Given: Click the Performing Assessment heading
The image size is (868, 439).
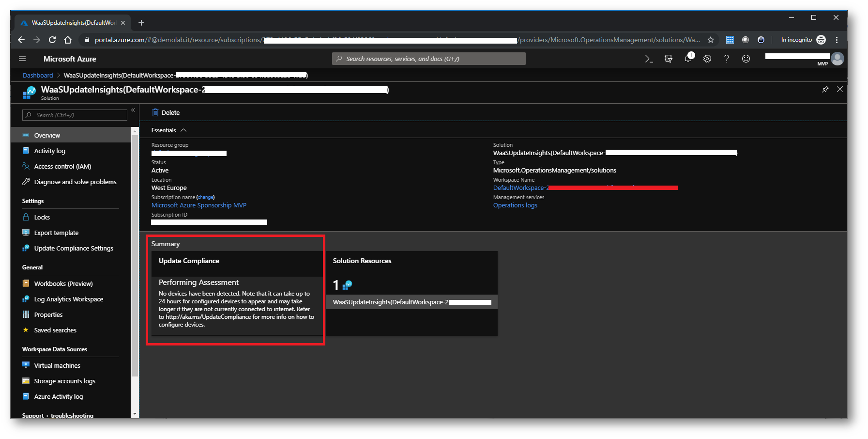Looking at the screenshot, I should click(198, 282).
